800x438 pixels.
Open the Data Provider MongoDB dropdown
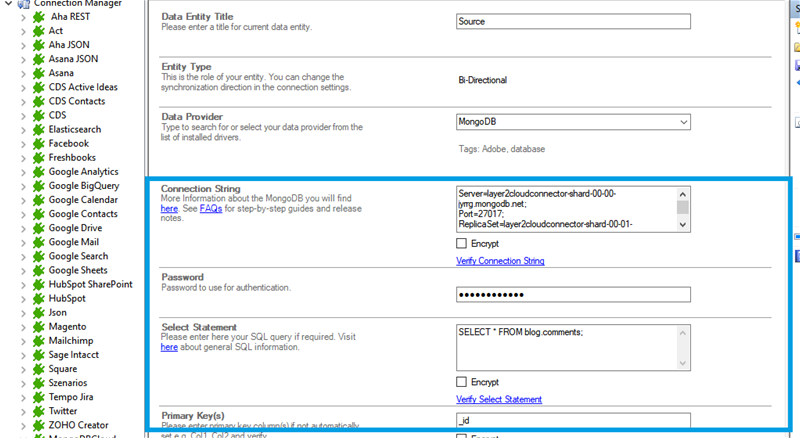pos(682,122)
